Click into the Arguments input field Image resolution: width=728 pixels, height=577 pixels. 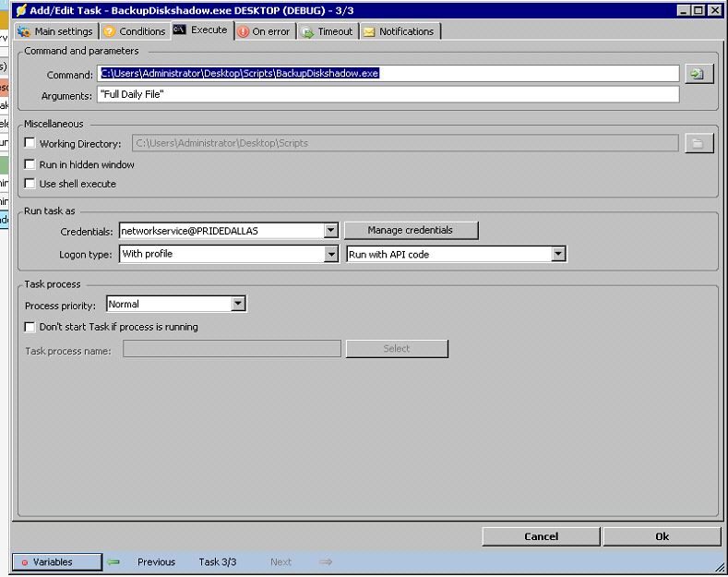pyautogui.click(x=388, y=94)
